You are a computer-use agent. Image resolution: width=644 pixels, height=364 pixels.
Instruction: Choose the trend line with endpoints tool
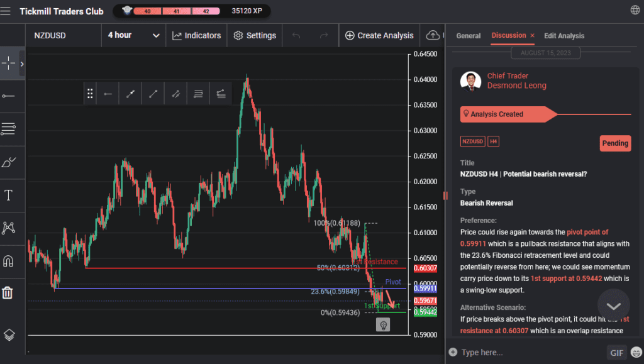point(131,94)
